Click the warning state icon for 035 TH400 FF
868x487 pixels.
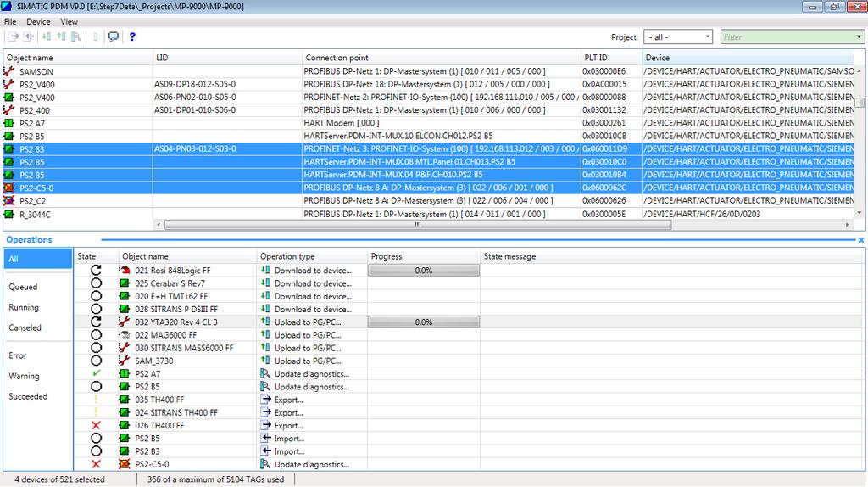[x=97, y=400]
